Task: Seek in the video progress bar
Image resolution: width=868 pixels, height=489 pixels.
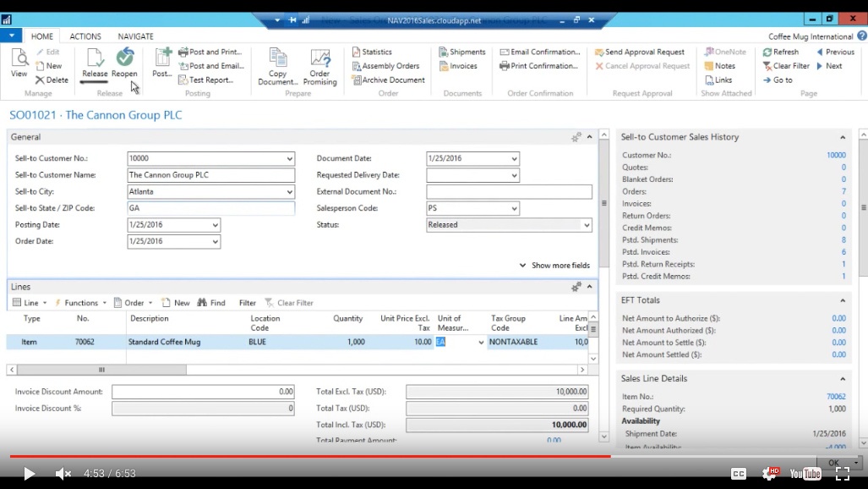Action: pos(434,456)
